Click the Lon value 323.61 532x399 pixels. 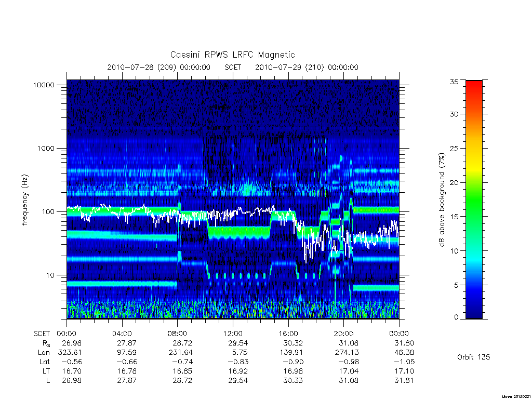[70, 353]
